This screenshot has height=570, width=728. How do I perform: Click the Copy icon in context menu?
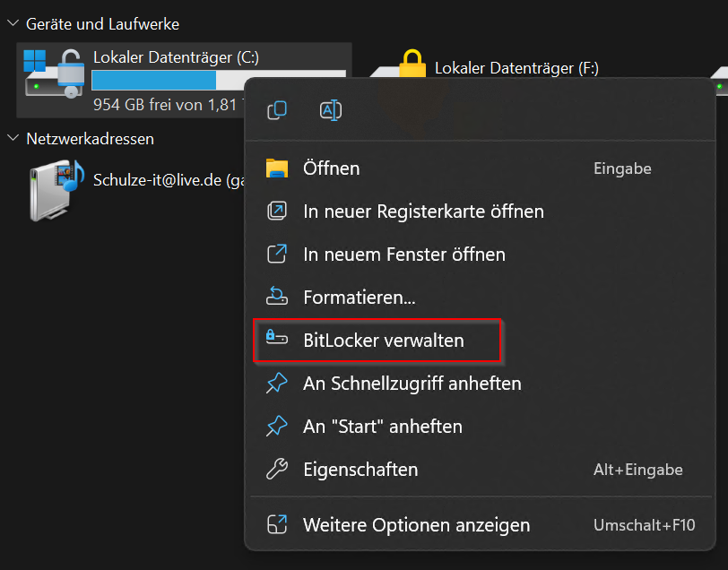277,110
